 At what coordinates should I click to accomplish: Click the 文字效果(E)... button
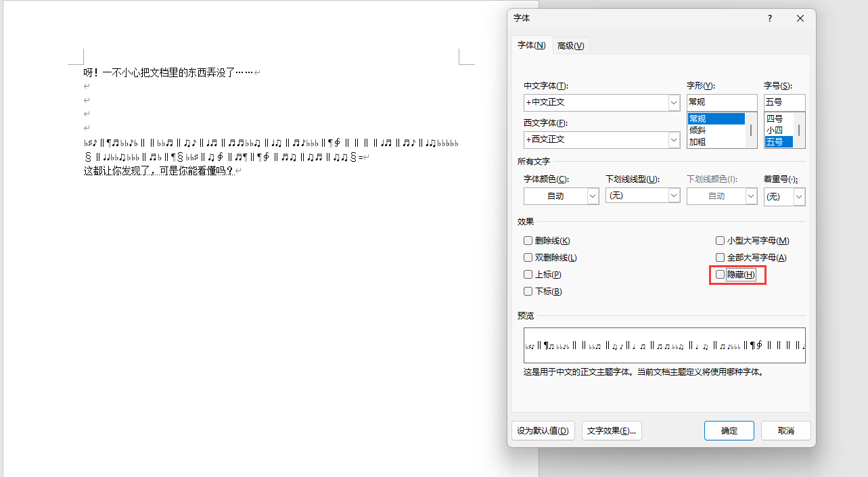click(x=612, y=431)
